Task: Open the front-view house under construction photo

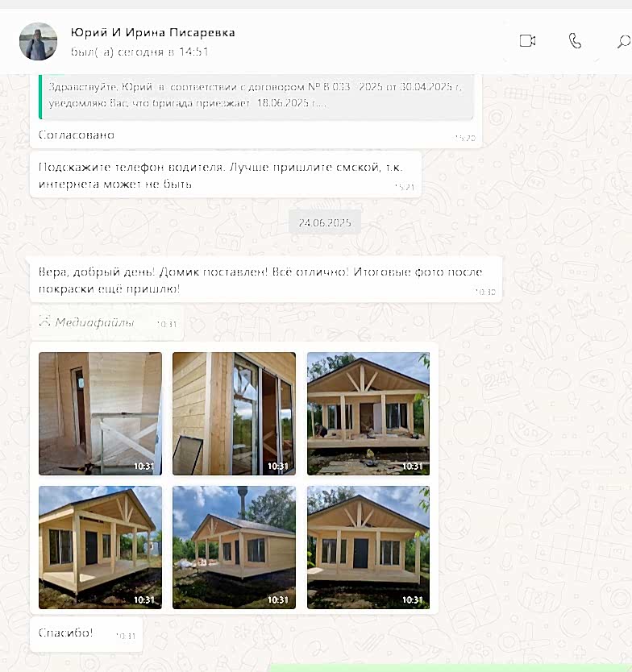Action: (368, 413)
